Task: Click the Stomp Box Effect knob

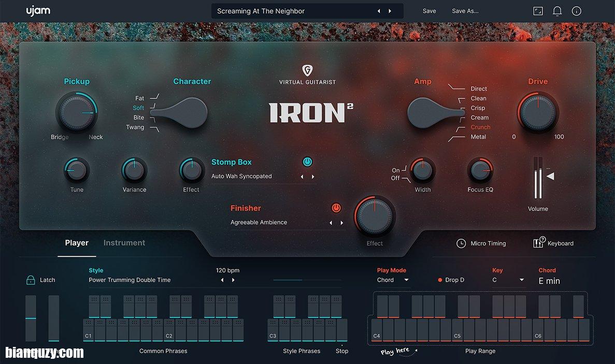Action: tap(192, 170)
